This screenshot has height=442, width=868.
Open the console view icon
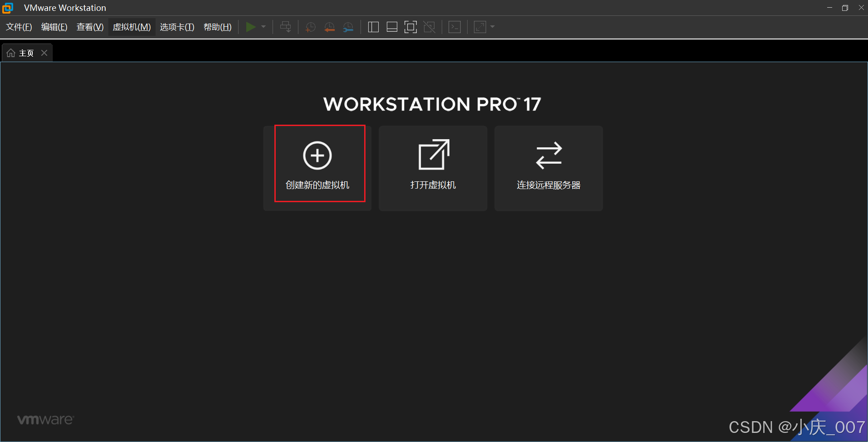point(454,27)
